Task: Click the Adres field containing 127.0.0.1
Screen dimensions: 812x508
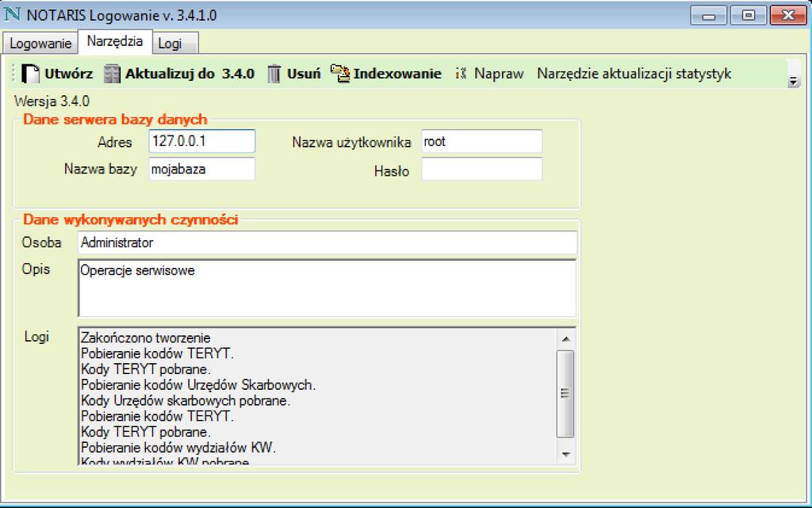Action: 202,141
